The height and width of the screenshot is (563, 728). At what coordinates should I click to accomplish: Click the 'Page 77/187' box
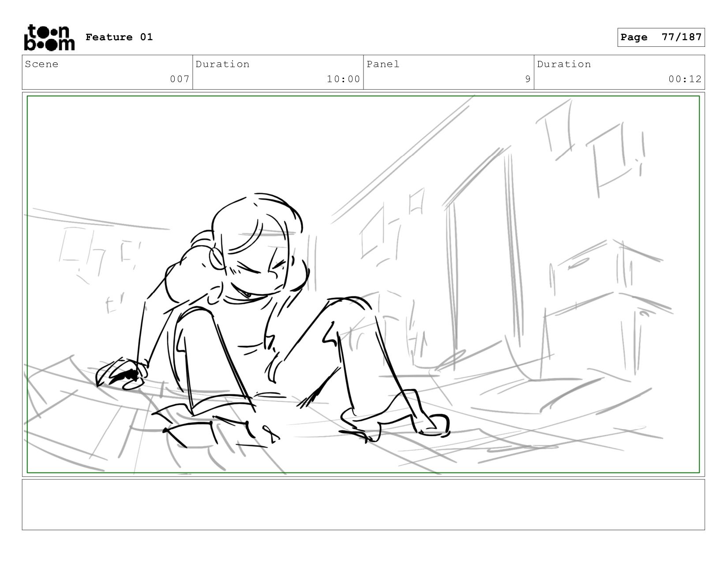(661, 37)
